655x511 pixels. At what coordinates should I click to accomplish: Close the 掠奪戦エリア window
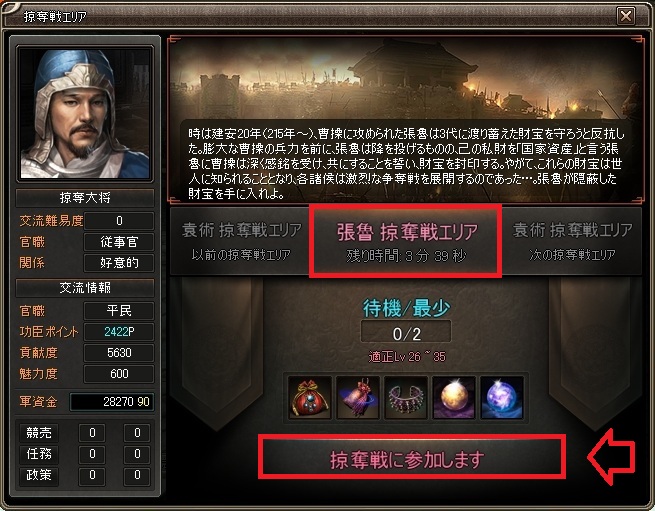[626, 17]
